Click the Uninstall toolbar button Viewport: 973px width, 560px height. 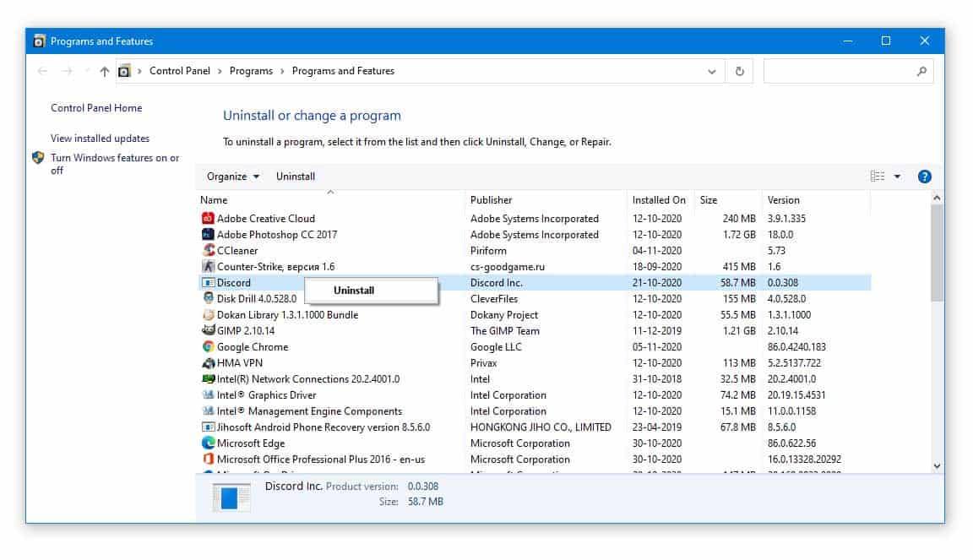click(x=296, y=177)
